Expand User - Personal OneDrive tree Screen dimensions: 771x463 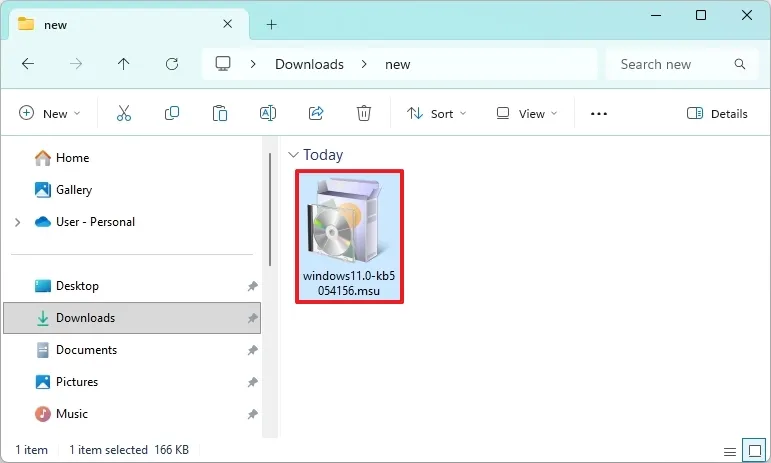coord(18,222)
